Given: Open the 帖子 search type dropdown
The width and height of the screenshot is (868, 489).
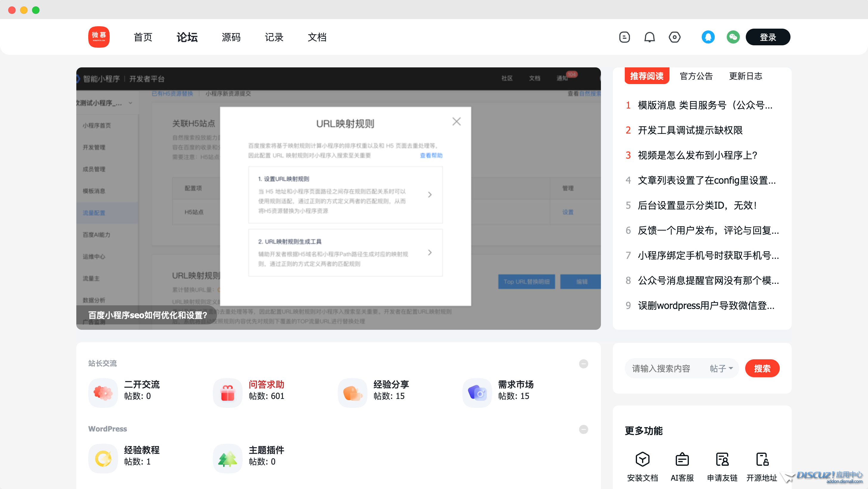Looking at the screenshot, I should click(721, 368).
